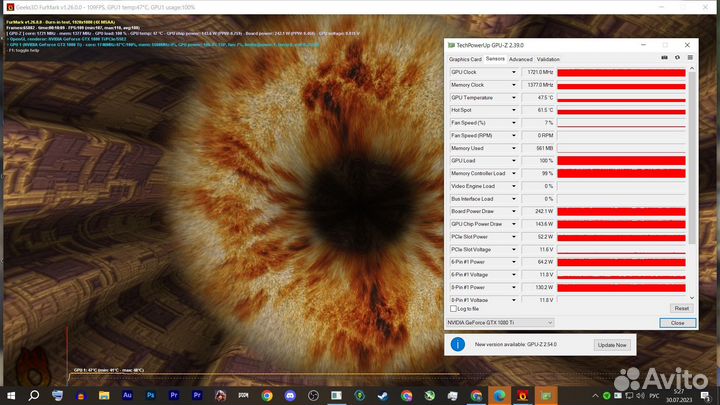Click the blue info icon in update notice
Image resolution: width=720 pixels, height=405 pixels.
click(x=458, y=344)
